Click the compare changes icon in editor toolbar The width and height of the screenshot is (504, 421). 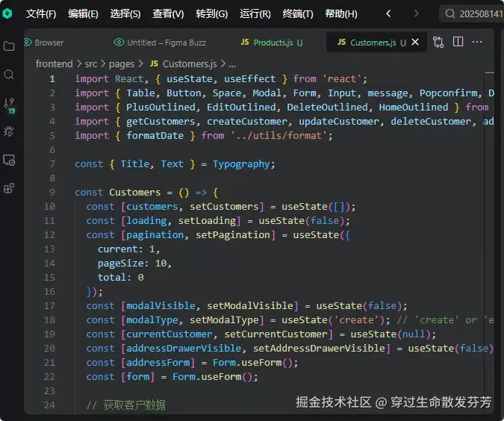438,42
